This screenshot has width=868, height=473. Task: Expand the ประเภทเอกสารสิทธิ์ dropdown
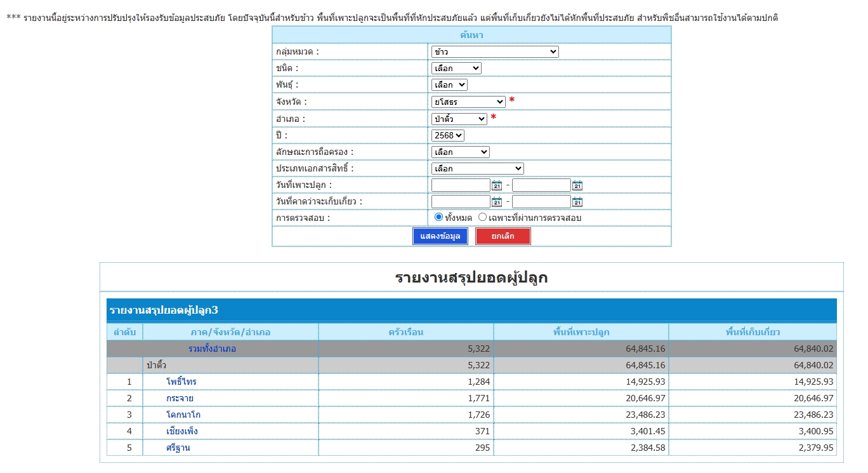[x=477, y=168]
